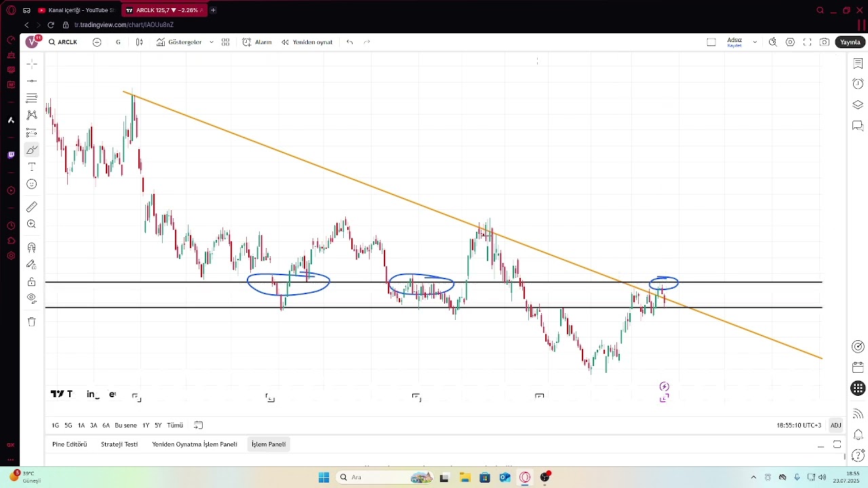The height and width of the screenshot is (488, 868).
Task: Enter fullscreen chart mode
Action: coord(807,42)
